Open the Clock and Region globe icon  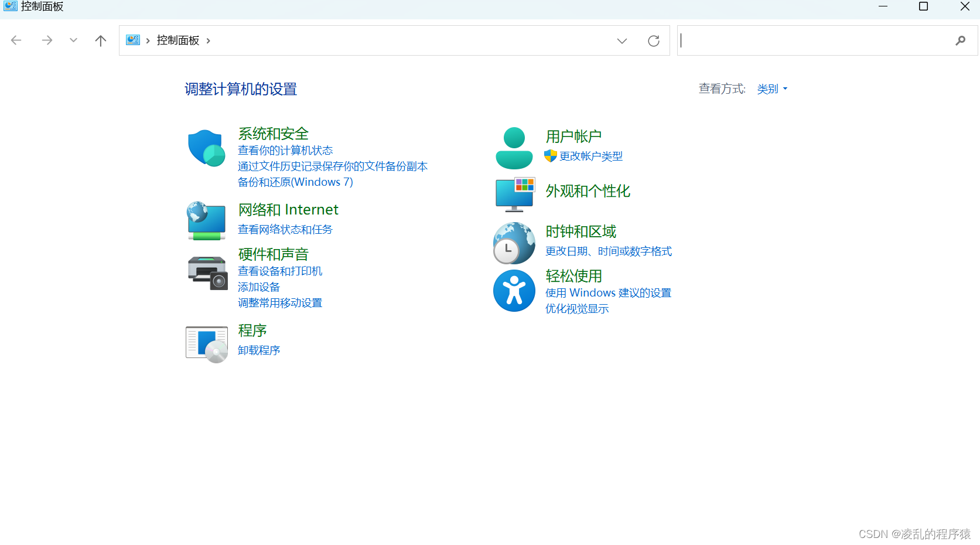[x=514, y=243]
